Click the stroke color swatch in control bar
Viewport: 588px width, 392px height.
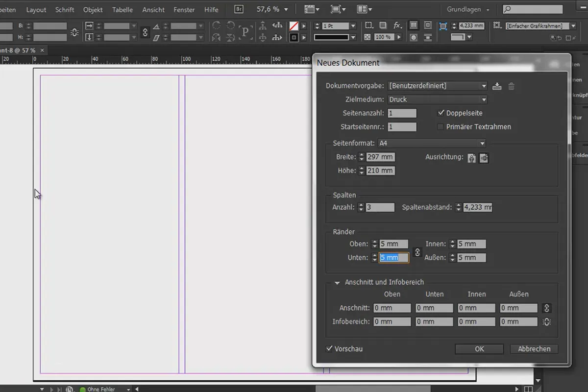294,37
